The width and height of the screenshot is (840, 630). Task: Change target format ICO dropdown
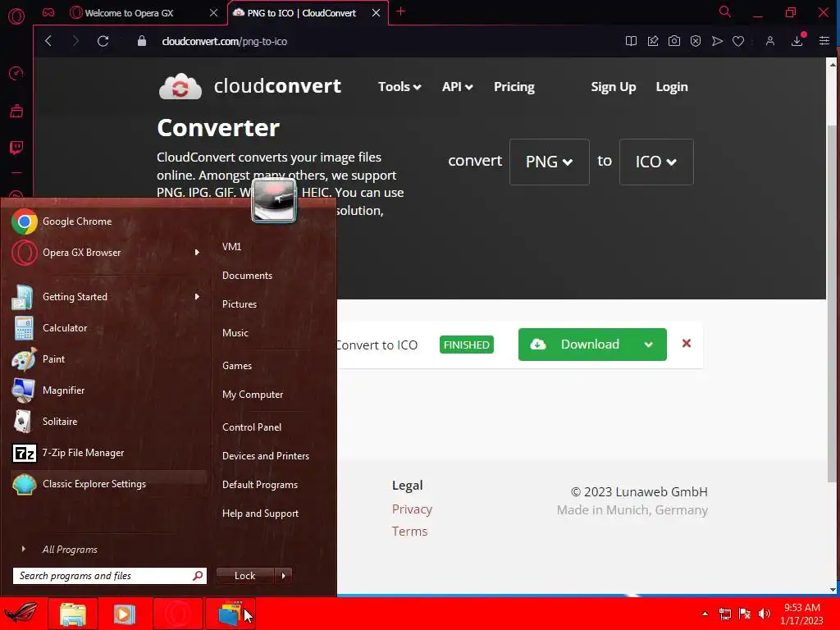point(656,162)
